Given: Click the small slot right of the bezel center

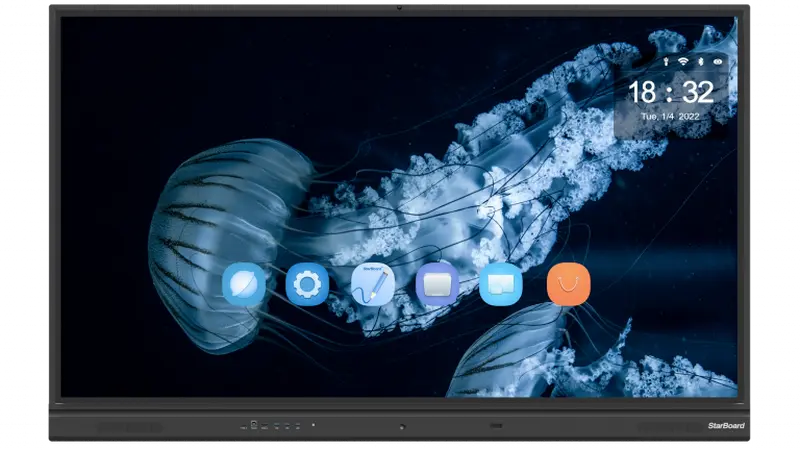Looking at the screenshot, I should tap(495, 425).
